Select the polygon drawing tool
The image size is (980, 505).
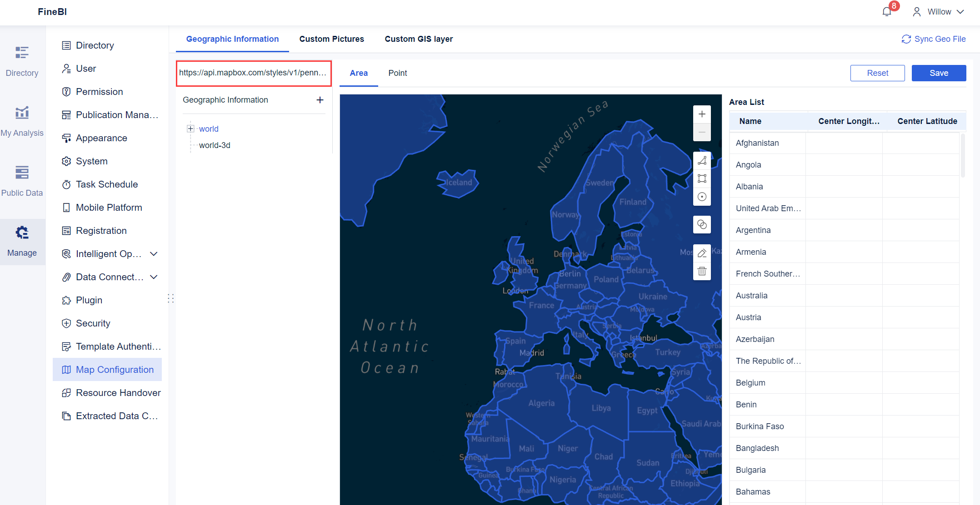[x=702, y=178]
